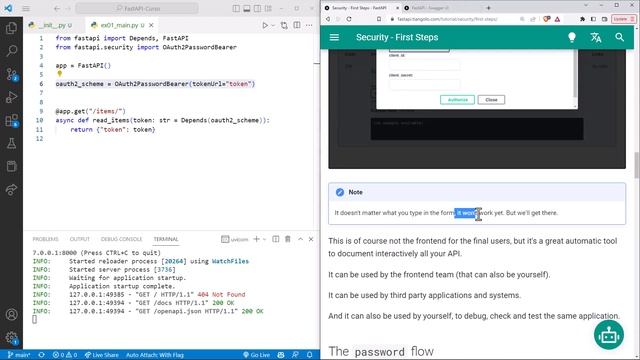This screenshot has height=360, width=640.
Task: Open the Manage gear menu
Action: (11, 338)
